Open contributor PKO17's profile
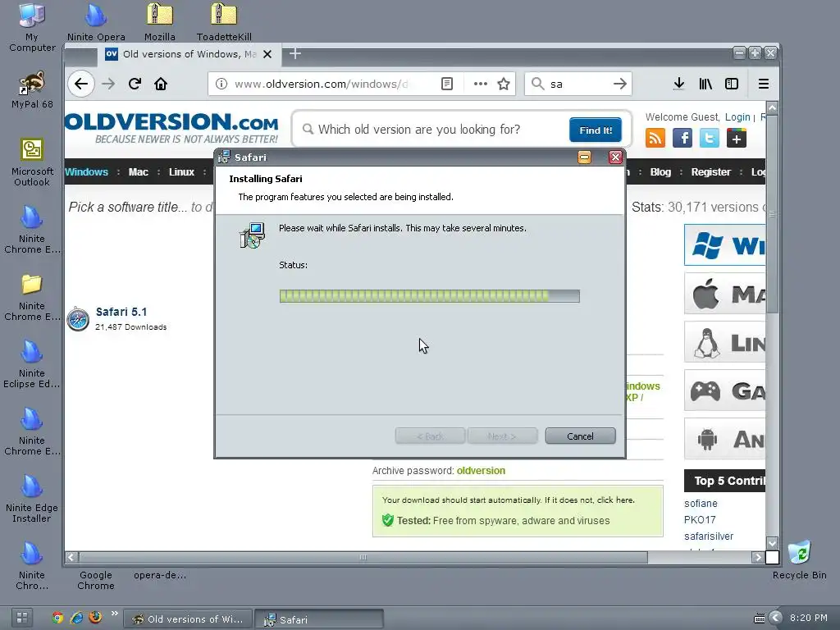This screenshot has width=840, height=630. point(700,519)
